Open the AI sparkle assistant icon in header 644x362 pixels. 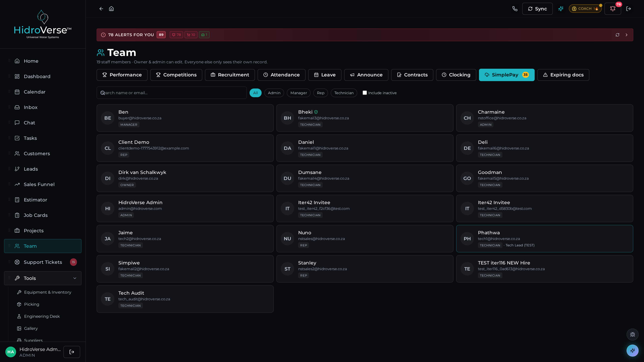click(561, 9)
